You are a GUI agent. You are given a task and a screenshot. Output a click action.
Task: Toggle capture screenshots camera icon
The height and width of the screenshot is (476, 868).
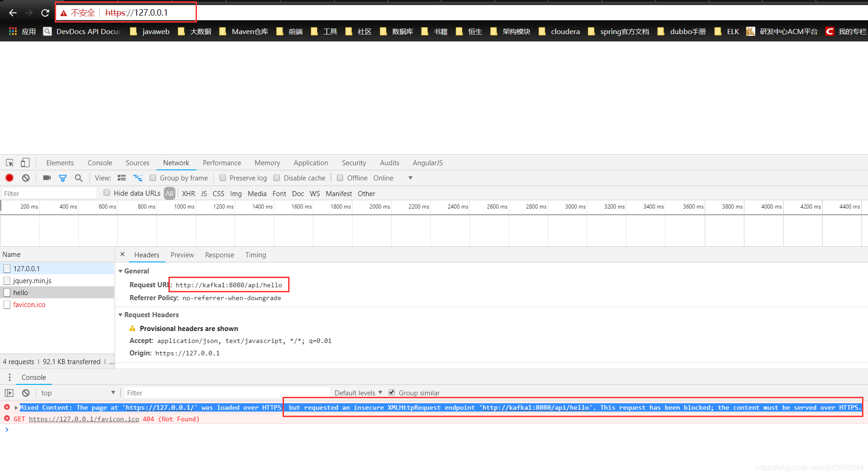pyautogui.click(x=47, y=178)
